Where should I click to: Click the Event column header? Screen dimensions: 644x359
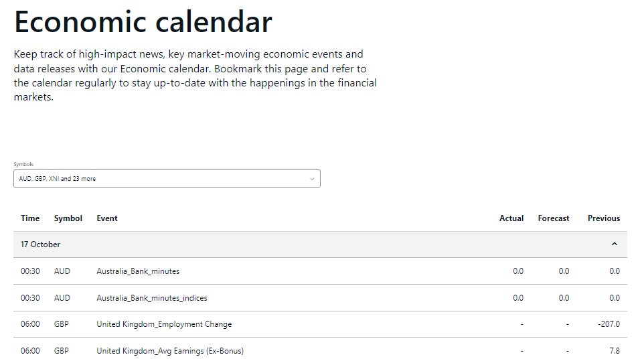(107, 218)
